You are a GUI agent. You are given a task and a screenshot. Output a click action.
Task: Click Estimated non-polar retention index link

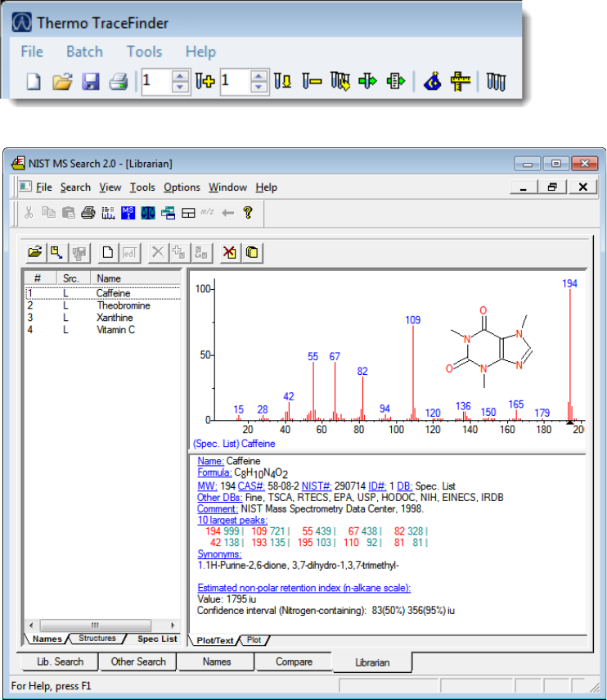click(x=303, y=588)
